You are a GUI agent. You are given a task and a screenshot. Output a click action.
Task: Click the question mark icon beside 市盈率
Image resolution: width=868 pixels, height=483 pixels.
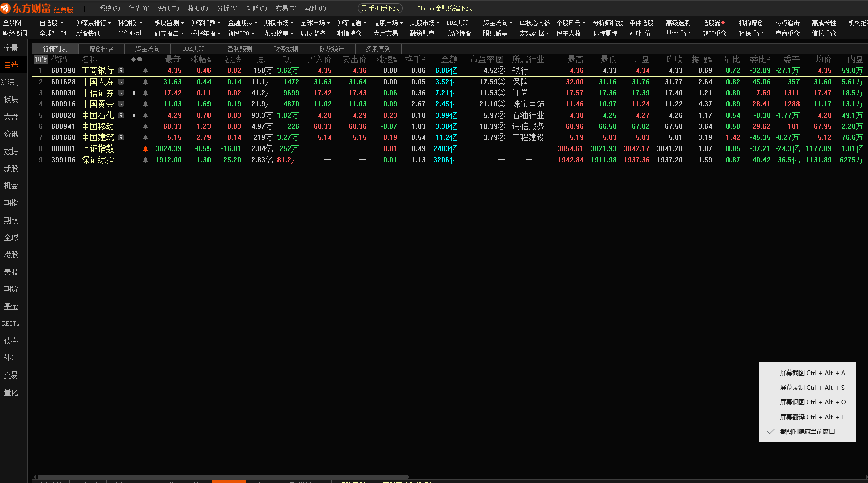(x=500, y=60)
